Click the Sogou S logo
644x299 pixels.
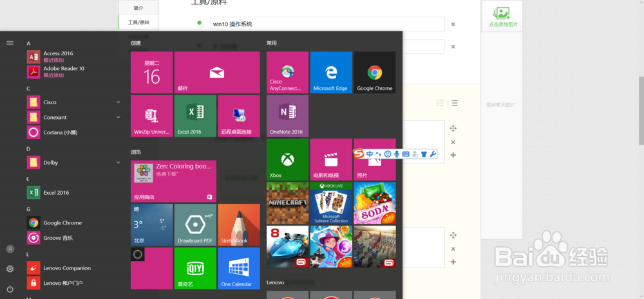click(359, 154)
